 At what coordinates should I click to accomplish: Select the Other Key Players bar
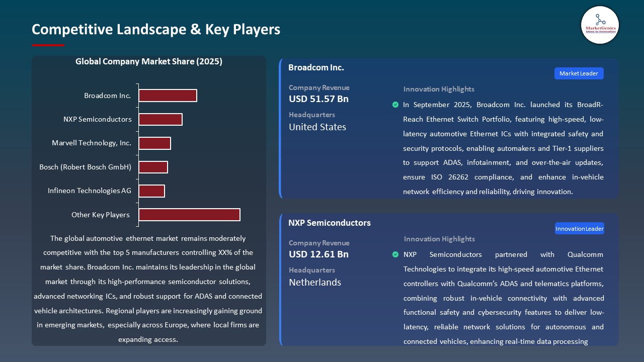point(189,215)
